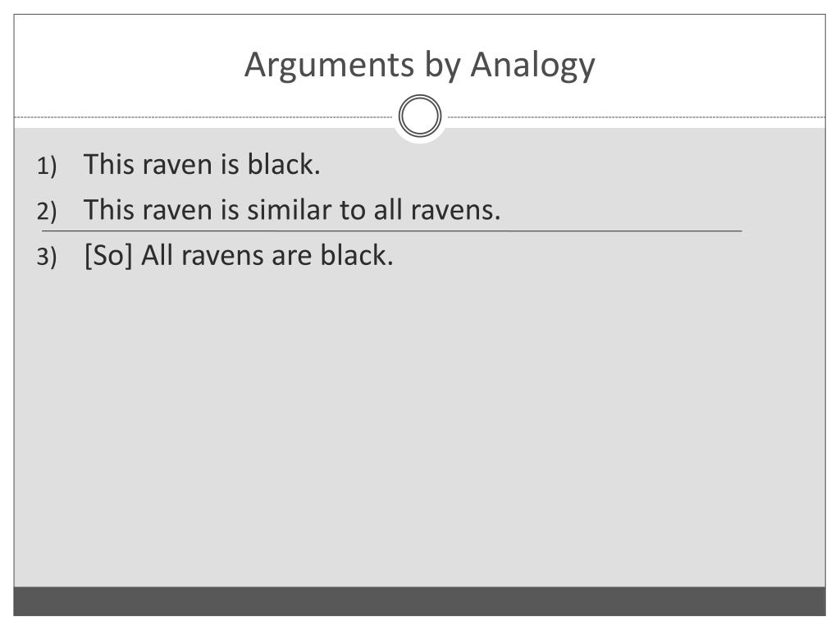Click the bracketed [So] in the conclusion
The height and width of the screenshot is (630, 840).
108,255
